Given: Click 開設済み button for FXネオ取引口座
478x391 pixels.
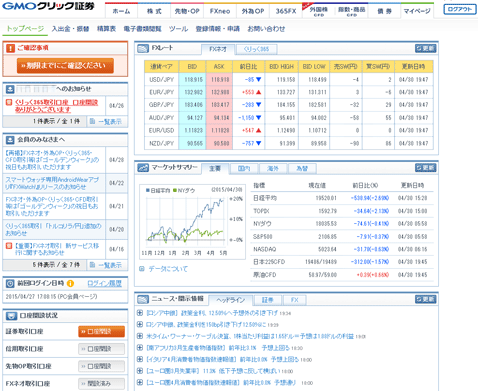Looking at the screenshot, I should (x=102, y=383).
